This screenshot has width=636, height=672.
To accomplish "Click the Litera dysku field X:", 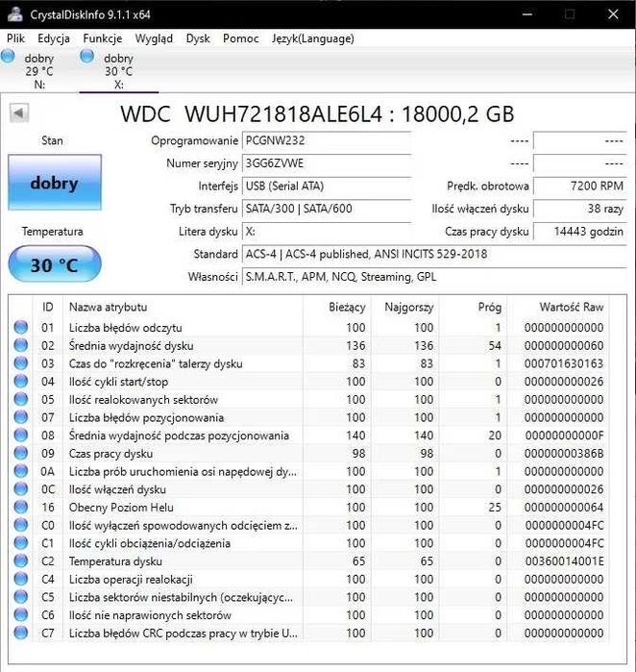I will [x=327, y=232].
